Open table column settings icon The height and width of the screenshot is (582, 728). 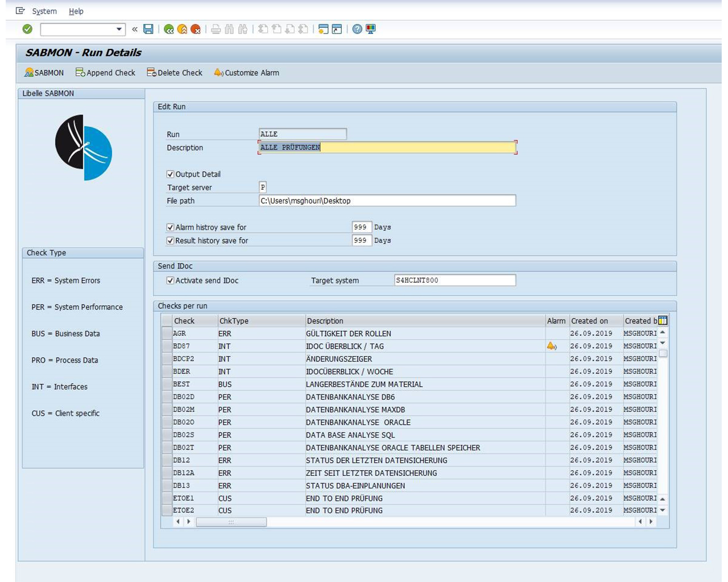click(x=663, y=321)
